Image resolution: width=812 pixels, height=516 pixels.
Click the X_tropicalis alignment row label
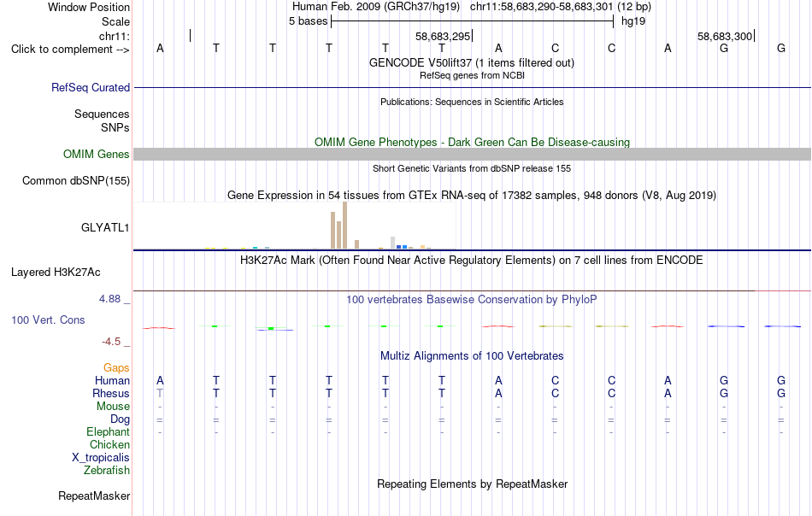[101, 458]
